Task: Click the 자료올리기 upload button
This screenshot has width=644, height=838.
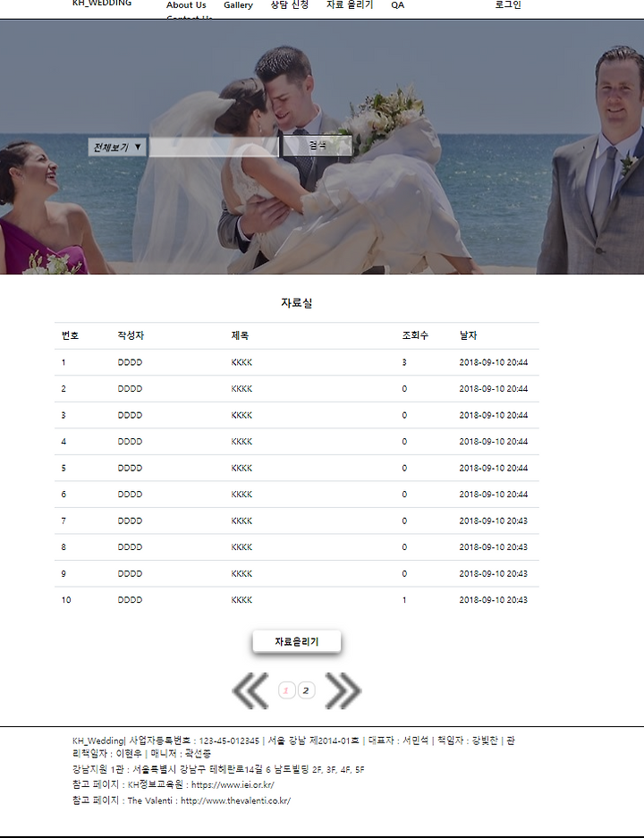Action: click(x=297, y=641)
